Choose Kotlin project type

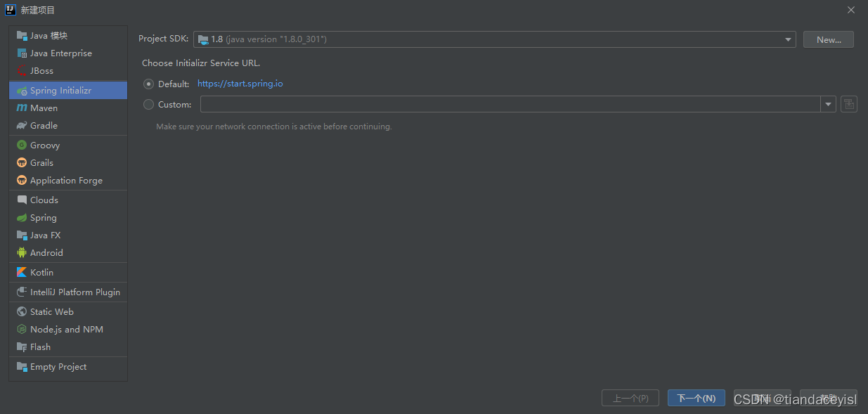[x=68, y=273]
